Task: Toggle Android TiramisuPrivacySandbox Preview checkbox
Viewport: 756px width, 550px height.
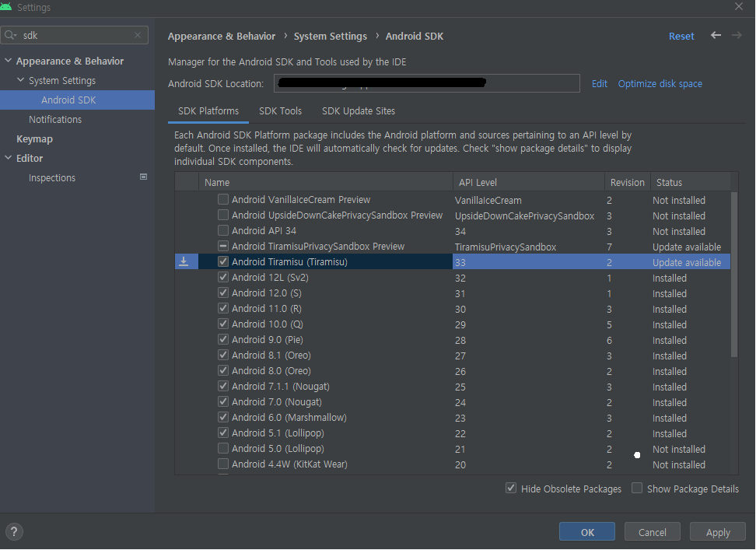Action: pyautogui.click(x=222, y=246)
